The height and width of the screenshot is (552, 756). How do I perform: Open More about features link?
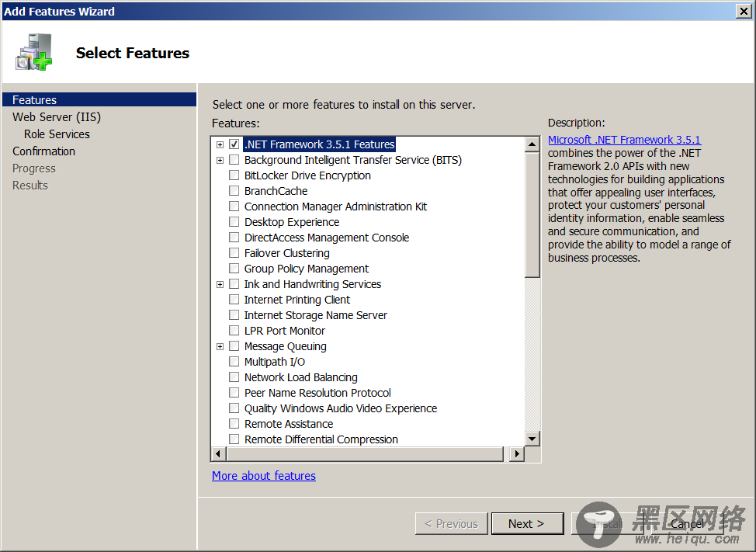pyautogui.click(x=264, y=476)
